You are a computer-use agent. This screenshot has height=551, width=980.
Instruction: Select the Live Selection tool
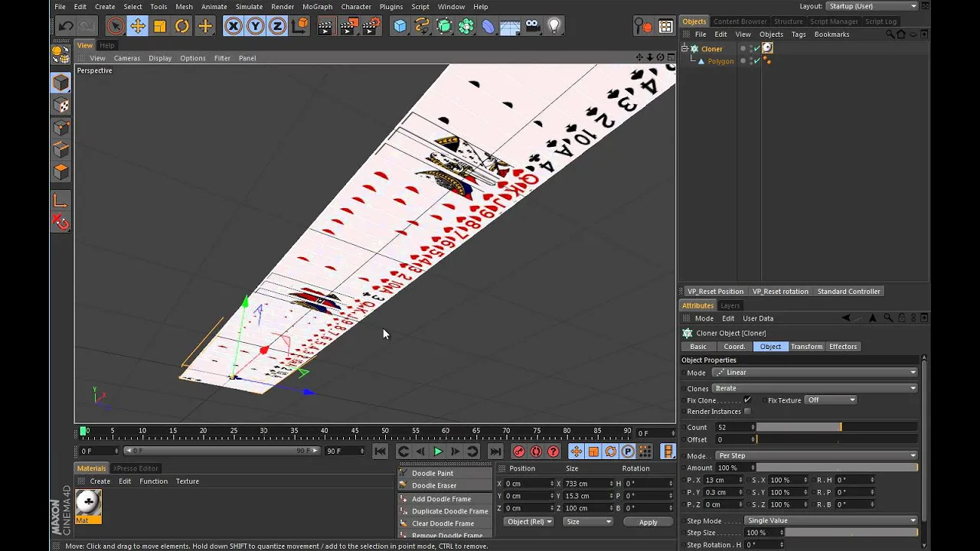click(x=115, y=26)
